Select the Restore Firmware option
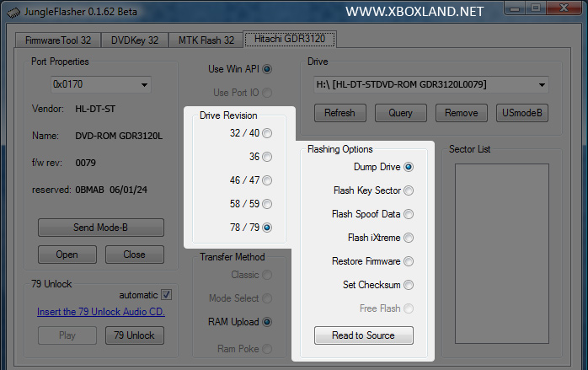 (409, 261)
